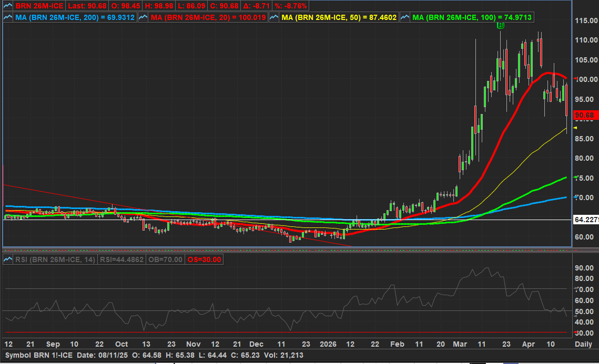Click the 2026 marker on the date axis
The height and width of the screenshot is (364, 599).
[328, 344]
